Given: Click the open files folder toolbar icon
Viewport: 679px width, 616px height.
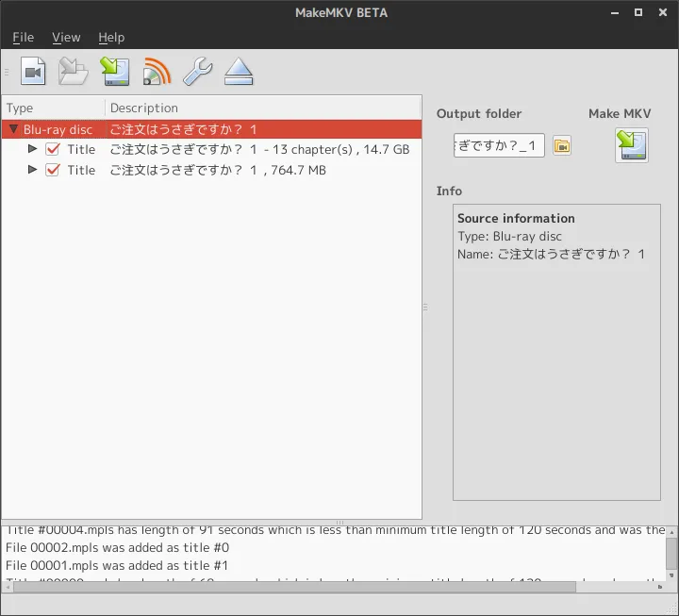Looking at the screenshot, I should coord(73,72).
